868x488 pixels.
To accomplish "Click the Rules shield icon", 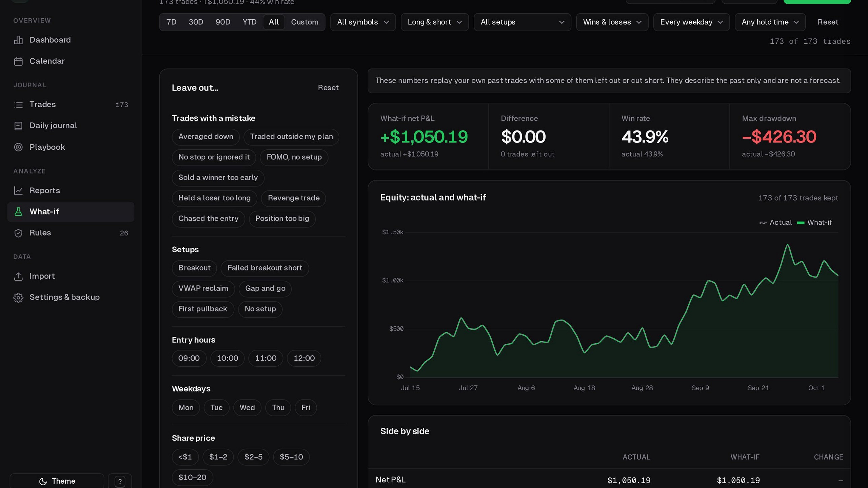I will (18, 233).
